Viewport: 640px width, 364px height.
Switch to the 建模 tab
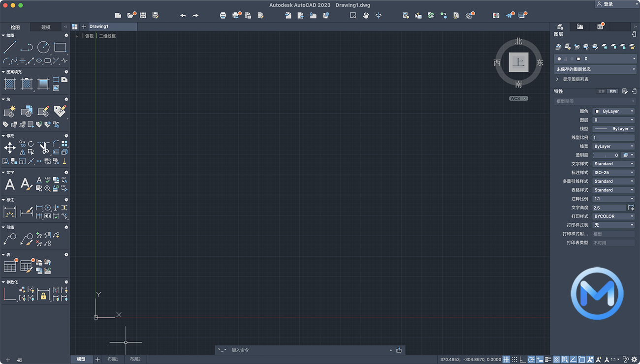(46, 27)
